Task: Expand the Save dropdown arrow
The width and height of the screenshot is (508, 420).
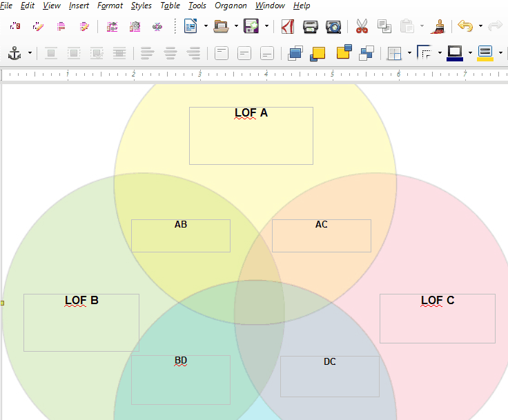Action: [x=266, y=26]
